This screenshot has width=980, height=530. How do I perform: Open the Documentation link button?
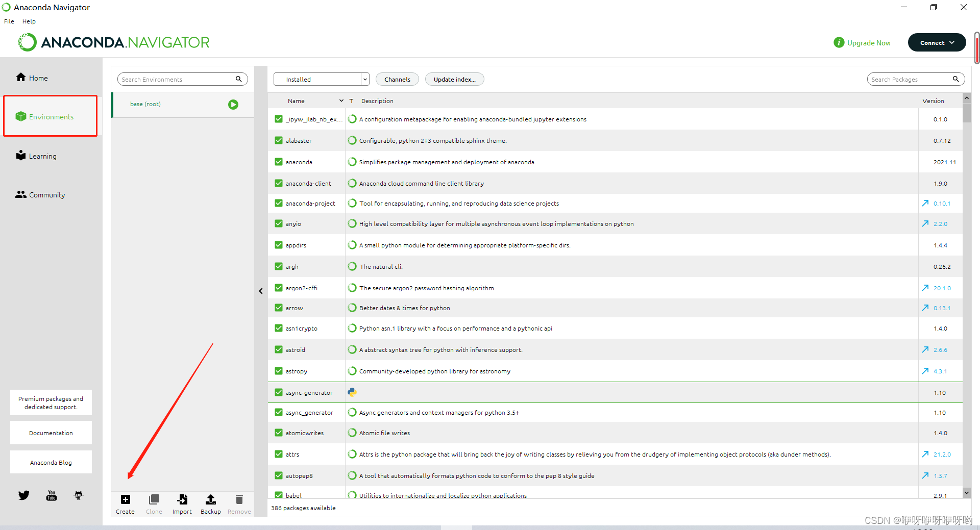tap(51, 433)
